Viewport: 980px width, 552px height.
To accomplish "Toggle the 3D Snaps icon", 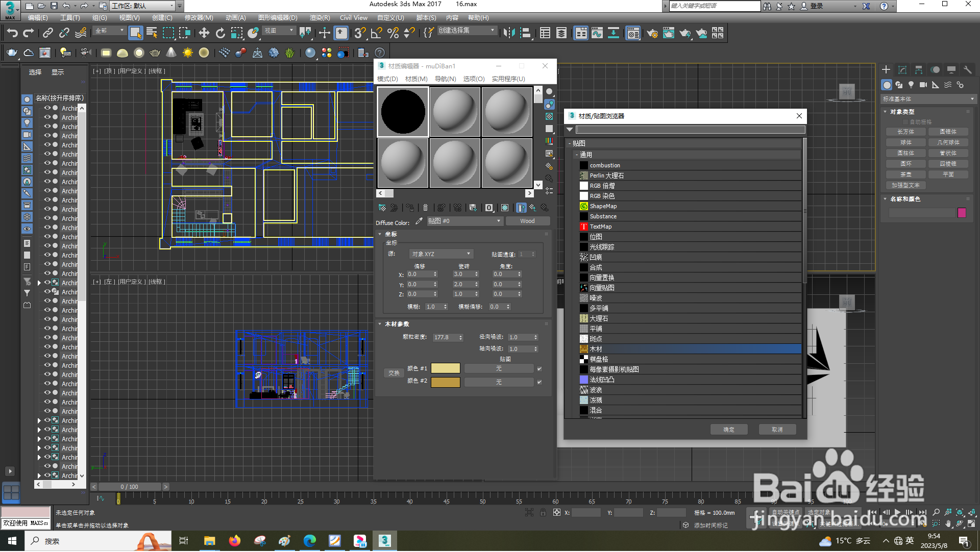I will pos(360,33).
